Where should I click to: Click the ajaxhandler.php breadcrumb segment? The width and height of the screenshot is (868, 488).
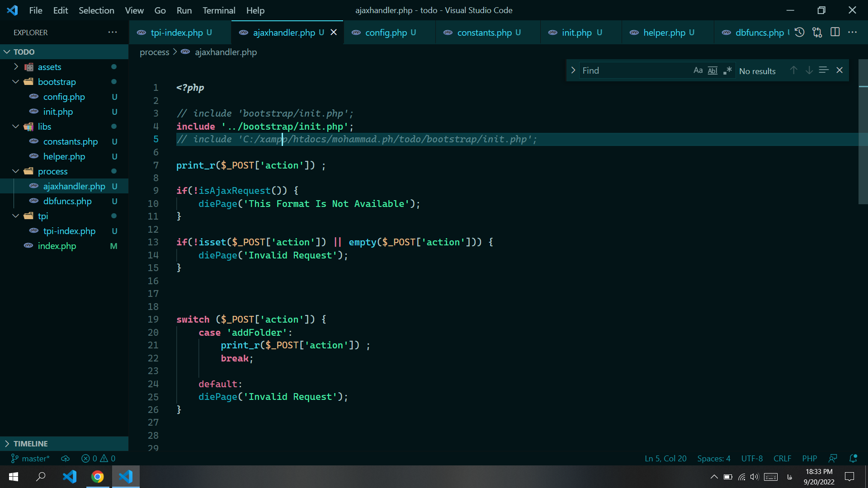226,52
